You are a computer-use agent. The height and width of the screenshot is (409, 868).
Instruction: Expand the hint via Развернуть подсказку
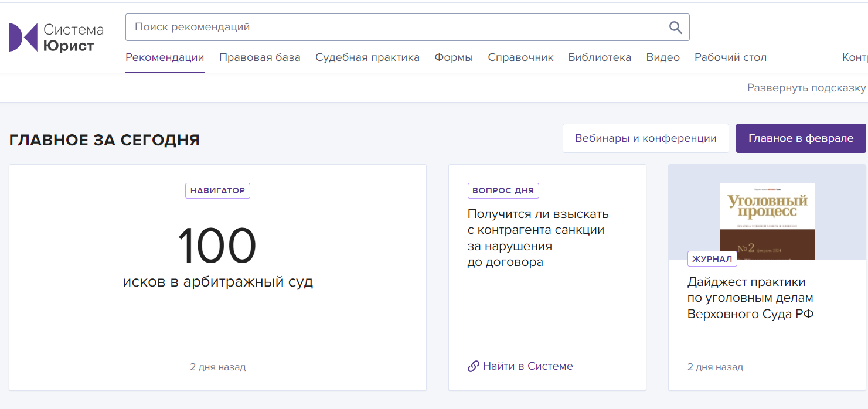click(x=806, y=88)
